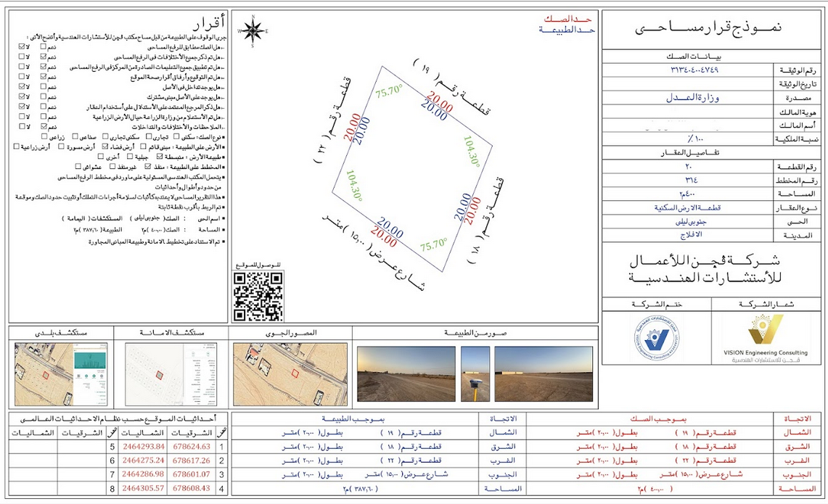Toggle نعم for هل تم التوقيع وارفاق اقرار
This screenshot has height=504, width=828.
pyautogui.click(x=44, y=77)
